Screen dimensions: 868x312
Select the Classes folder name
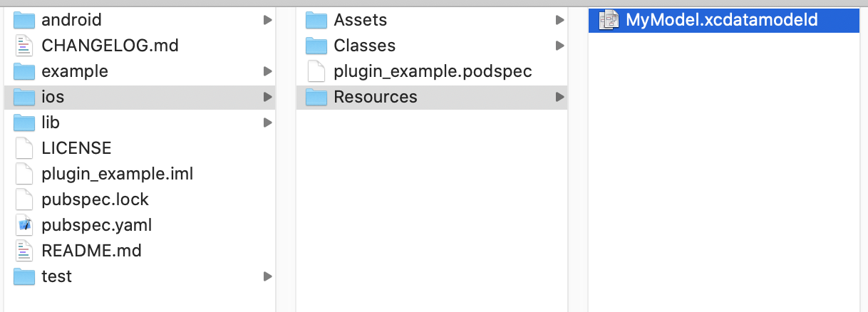pyautogui.click(x=364, y=46)
